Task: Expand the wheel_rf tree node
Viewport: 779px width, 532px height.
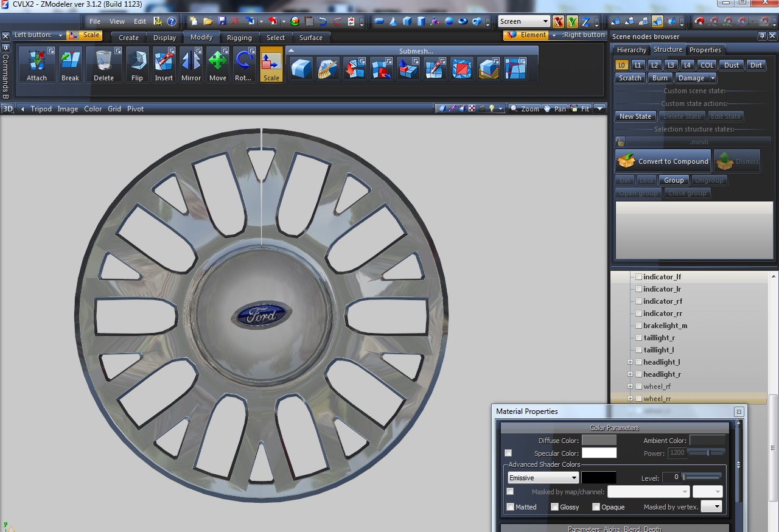Action: [631, 387]
